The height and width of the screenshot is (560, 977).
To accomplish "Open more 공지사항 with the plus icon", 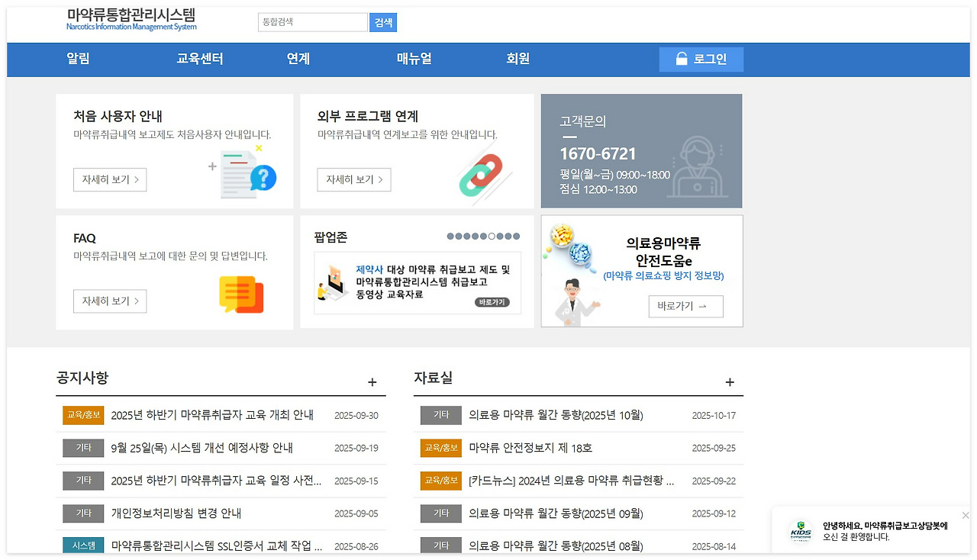I will pos(372,382).
